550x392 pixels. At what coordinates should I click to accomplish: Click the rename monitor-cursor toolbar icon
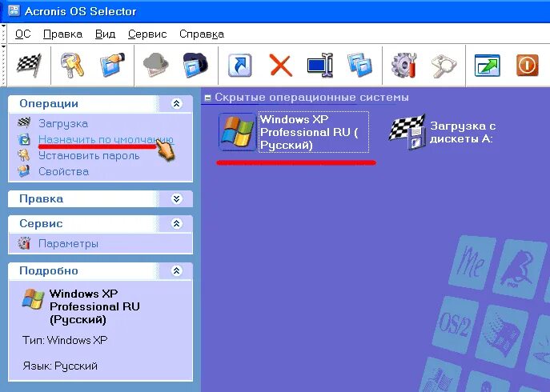click(x=320, y=66)
